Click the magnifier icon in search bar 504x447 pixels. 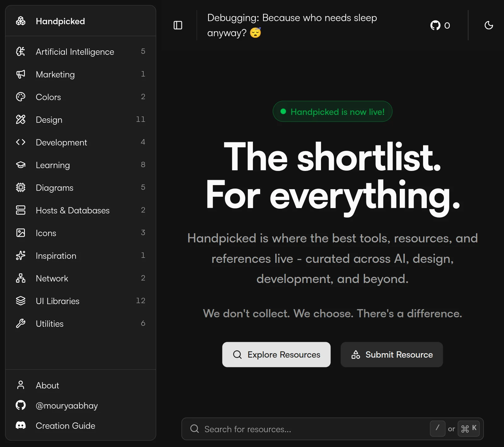point(195,429)
